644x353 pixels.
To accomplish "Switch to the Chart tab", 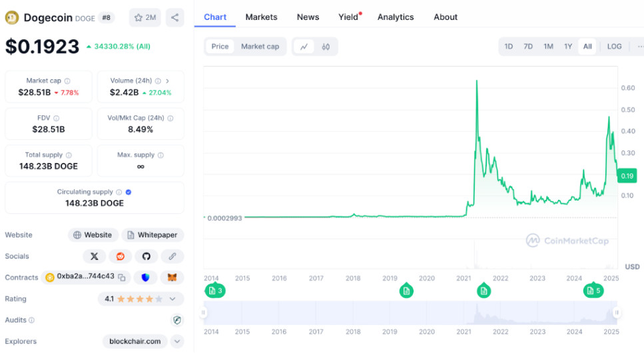I will 215,17.
